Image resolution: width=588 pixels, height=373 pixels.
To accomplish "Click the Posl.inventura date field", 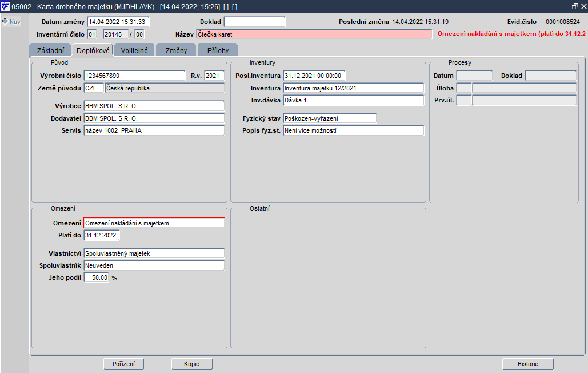I will (314, 76).
